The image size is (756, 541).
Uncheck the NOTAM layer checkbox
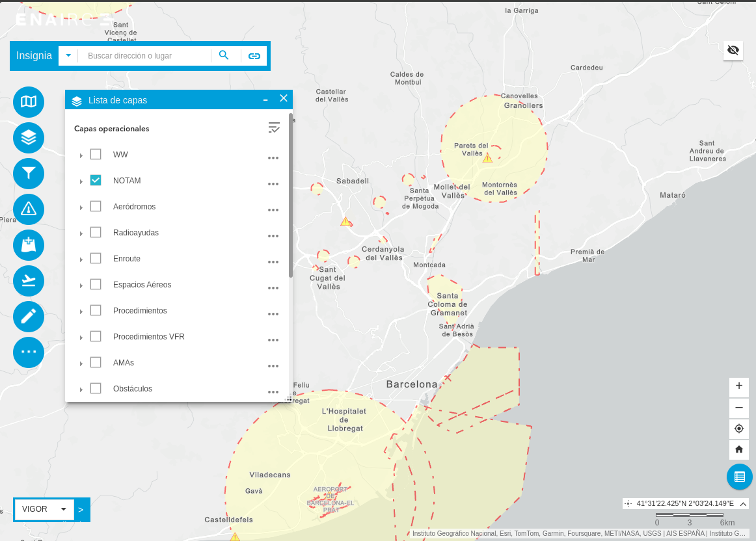[96, 180]
